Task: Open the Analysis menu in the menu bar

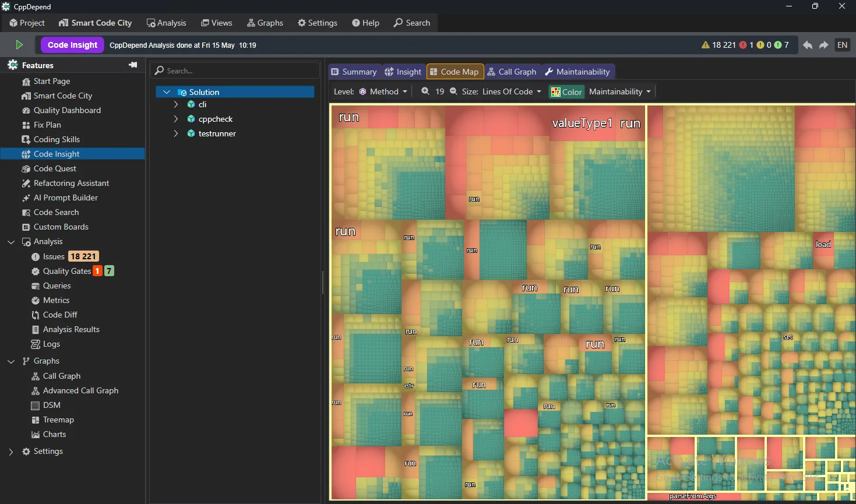Action: [x=167, y=23]
